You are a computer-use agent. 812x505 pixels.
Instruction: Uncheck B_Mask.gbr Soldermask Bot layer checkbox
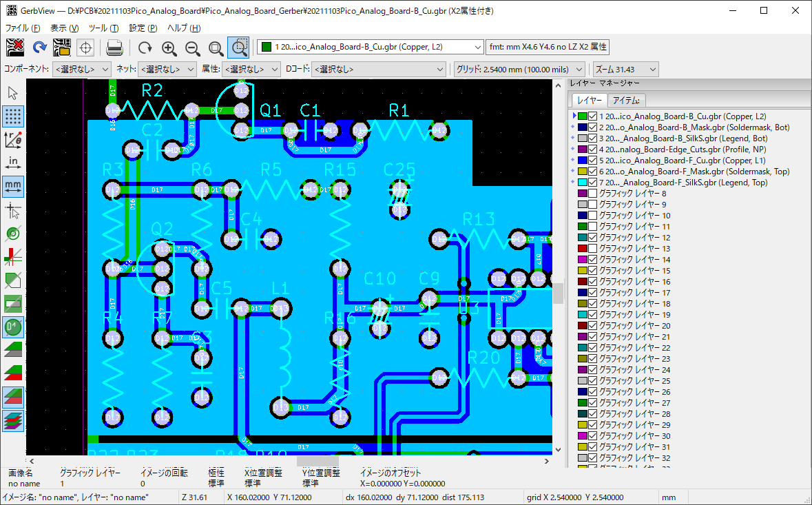[x=592, y=127]
